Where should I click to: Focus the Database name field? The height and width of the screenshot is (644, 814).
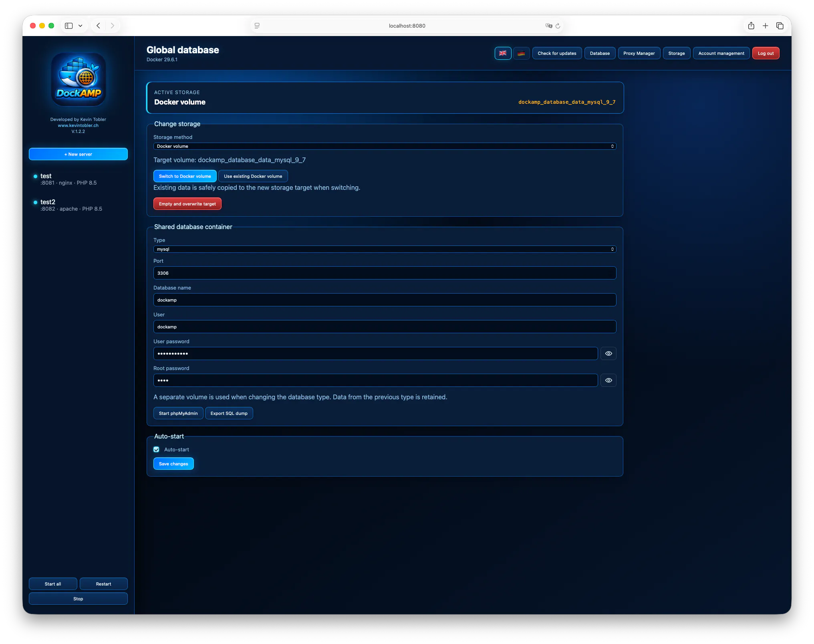pos(385,300)
